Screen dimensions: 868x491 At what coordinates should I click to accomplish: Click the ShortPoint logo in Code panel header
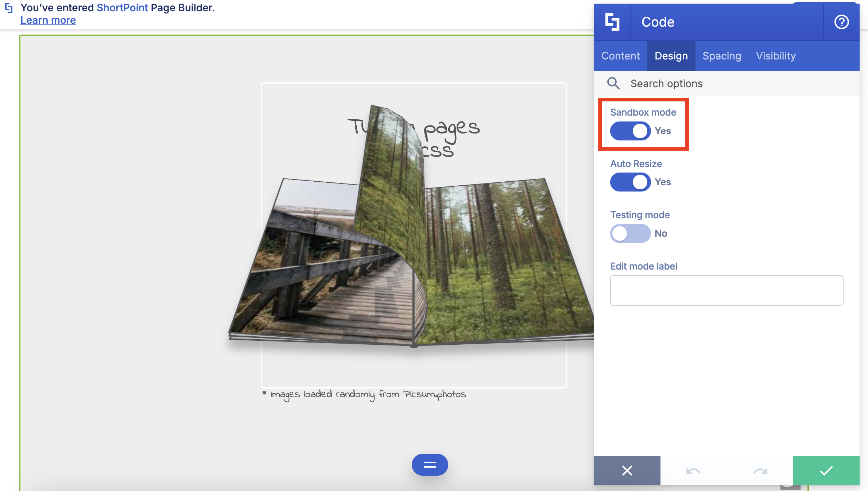(x=612, y=22)
